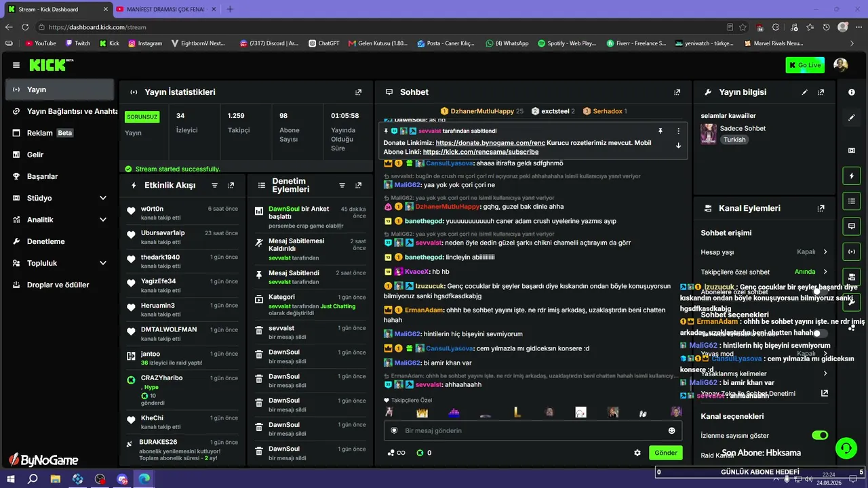Select the golden L emote
868x488 pixels.
[517, 412]
